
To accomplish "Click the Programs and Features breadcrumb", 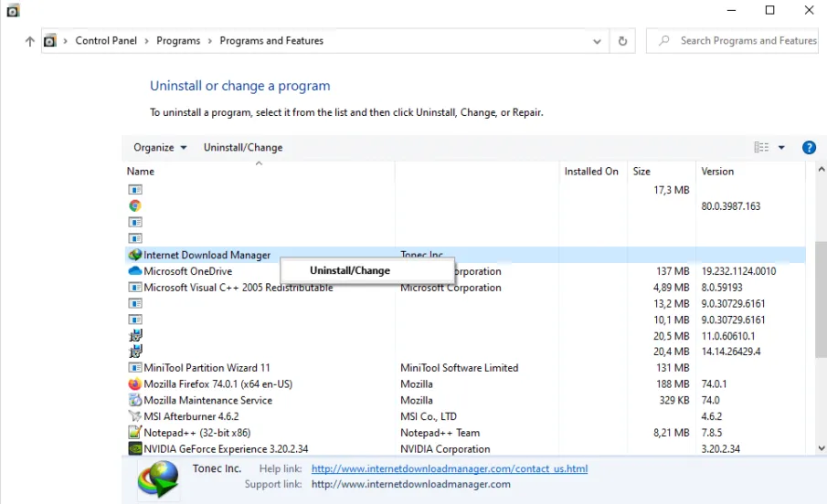I will pos(271,40).
